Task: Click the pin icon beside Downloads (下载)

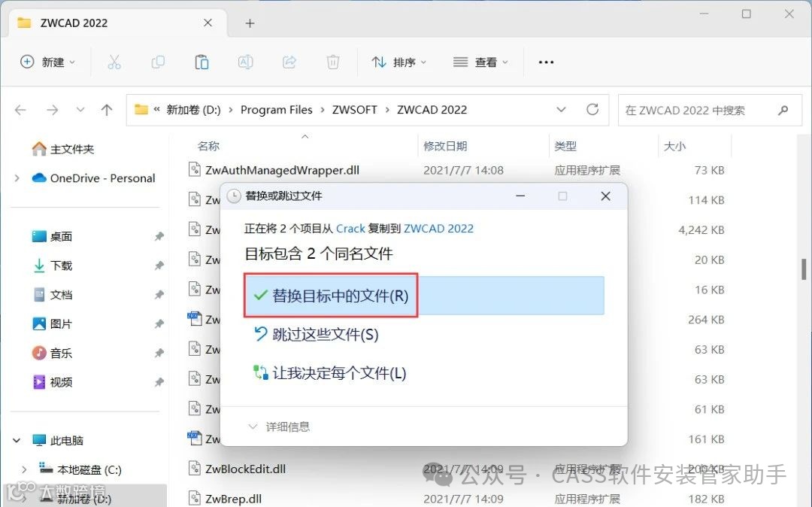Action: click(159, 266)
